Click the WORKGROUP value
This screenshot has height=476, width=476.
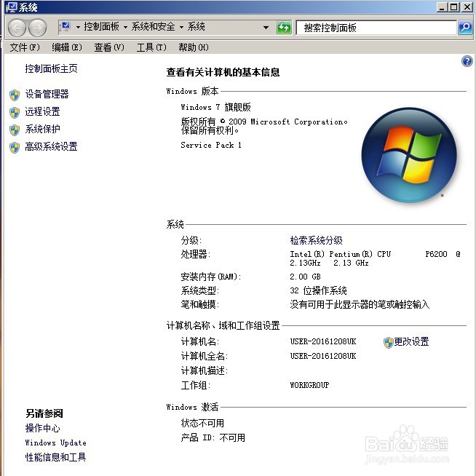click(309, 385)
